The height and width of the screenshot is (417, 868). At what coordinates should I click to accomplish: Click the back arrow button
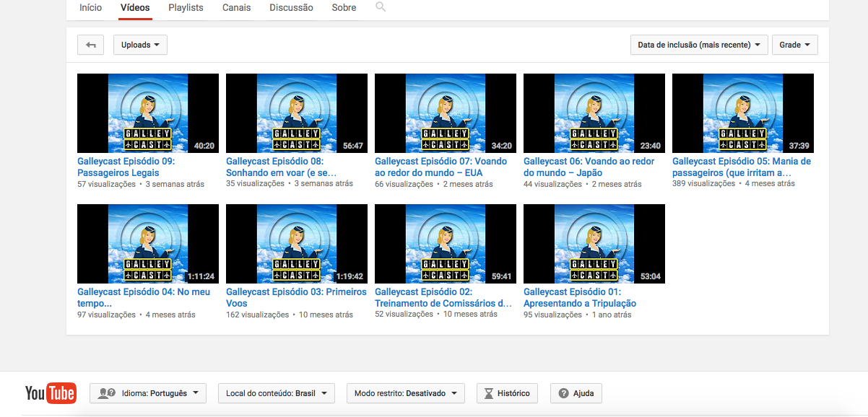click(91, 45)
